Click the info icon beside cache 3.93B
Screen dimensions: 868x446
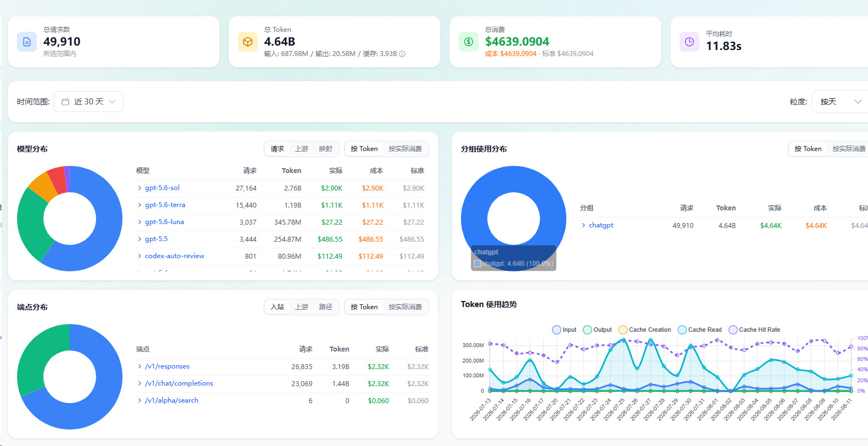click(402, 54)
